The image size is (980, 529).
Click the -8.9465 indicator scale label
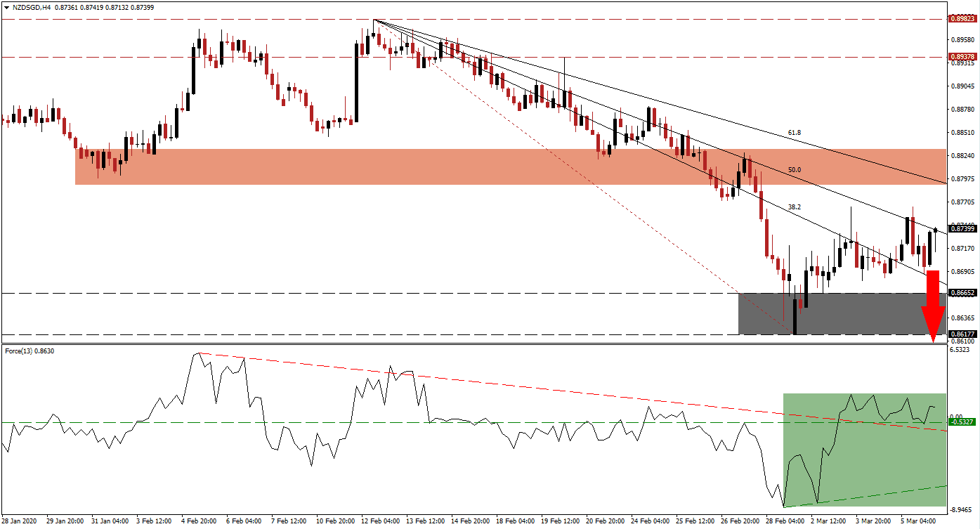click(x=961, y=510)
